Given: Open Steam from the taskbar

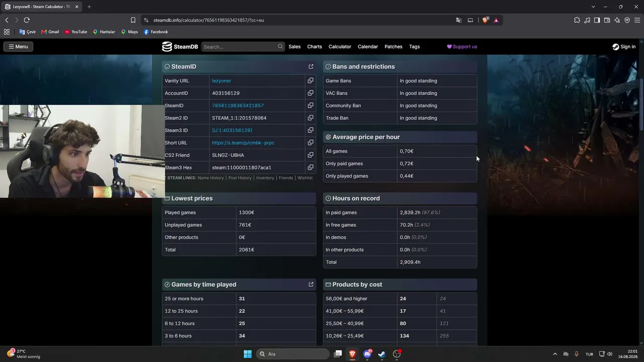Looking at the screenshot, I should tap(382, 354).
